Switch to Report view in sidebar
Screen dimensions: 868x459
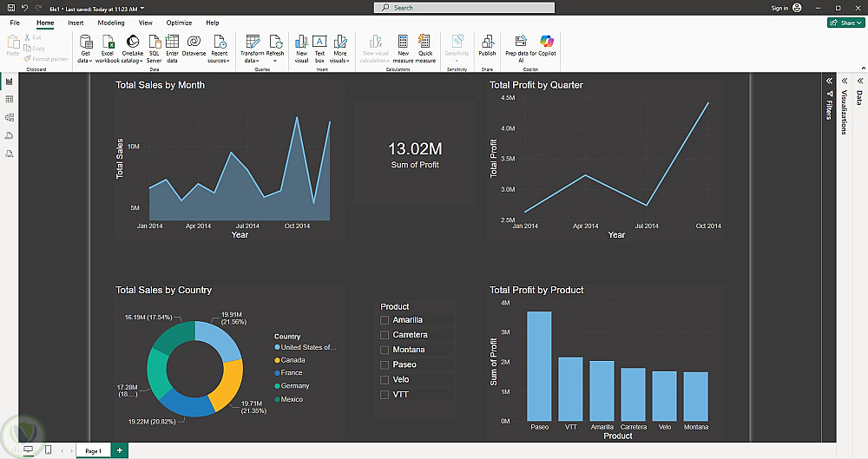(9, 82)
